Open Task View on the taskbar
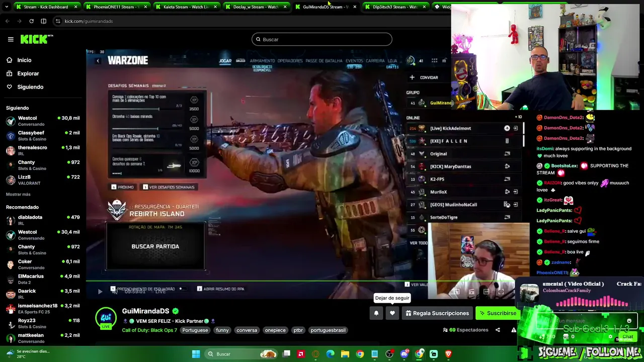This screenshot has height=362, width=644. pos(286,354)
